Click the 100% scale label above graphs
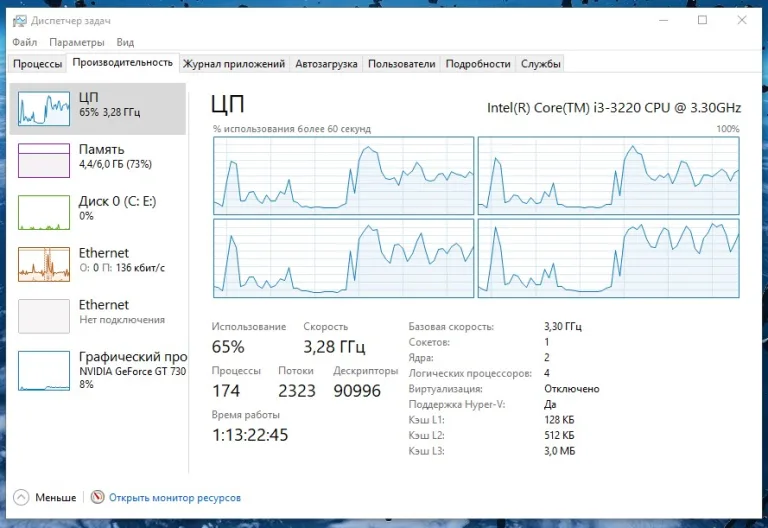This screenshot has width=768, height=528. click(728, 129)
